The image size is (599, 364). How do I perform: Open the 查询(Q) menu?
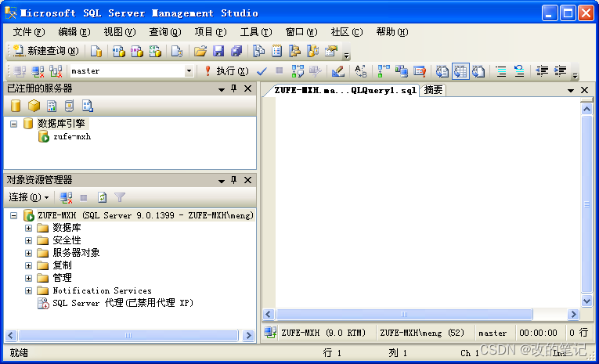165,32
